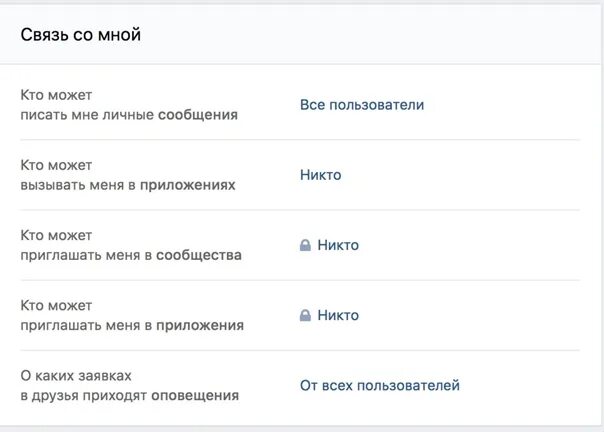Viewport: 604px width, 432px height.
Task: Click 'Кто может' above 'писать мне личные'
Action: (56, 95)
